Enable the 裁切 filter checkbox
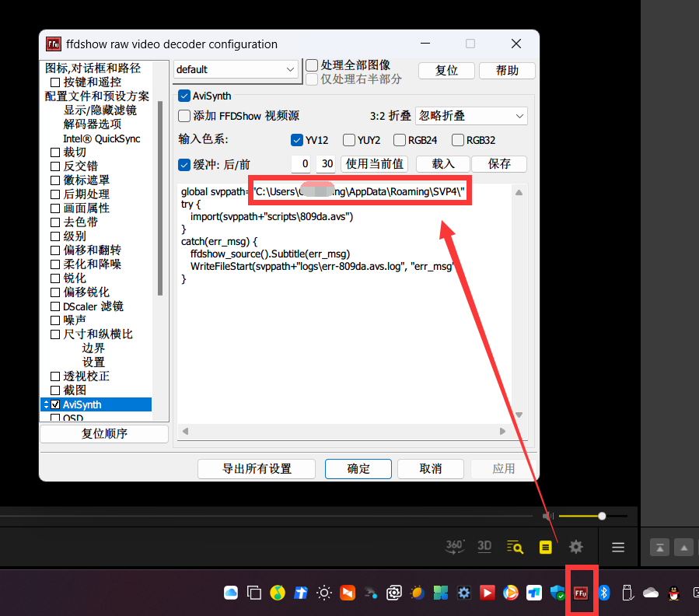 click(x=55, y=152)
